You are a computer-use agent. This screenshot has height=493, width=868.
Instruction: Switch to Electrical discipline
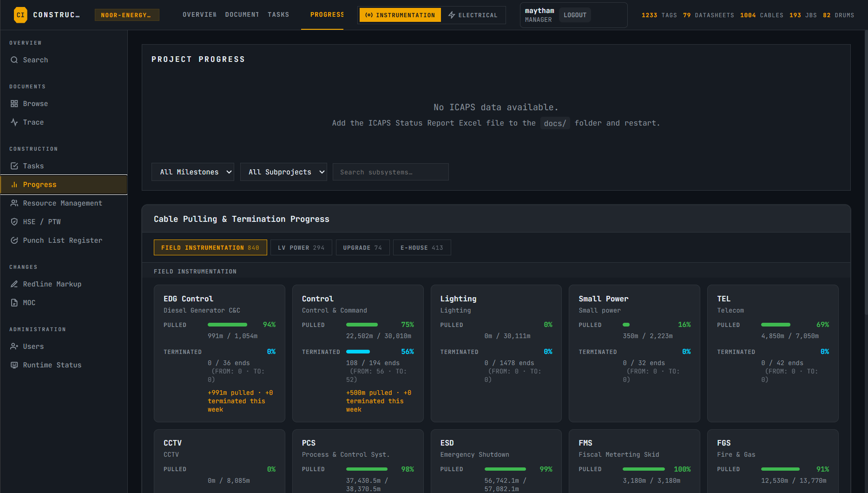(x=473, y=15)
